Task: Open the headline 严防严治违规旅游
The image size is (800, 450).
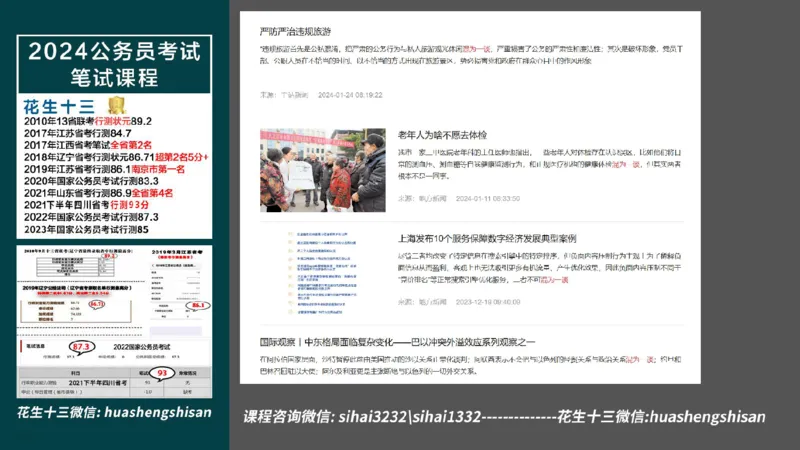Action: tap(295, 32)
